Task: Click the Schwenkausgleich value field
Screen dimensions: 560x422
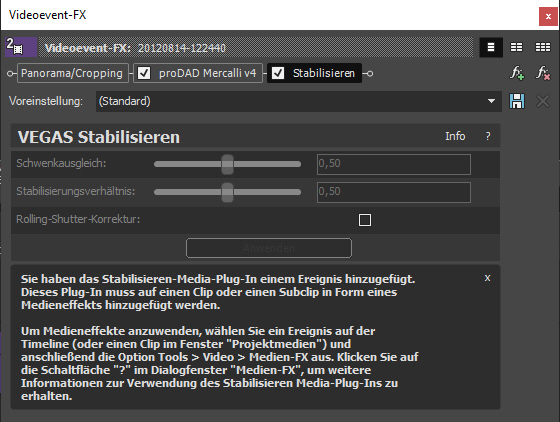Action: click(x=394, y=164)
